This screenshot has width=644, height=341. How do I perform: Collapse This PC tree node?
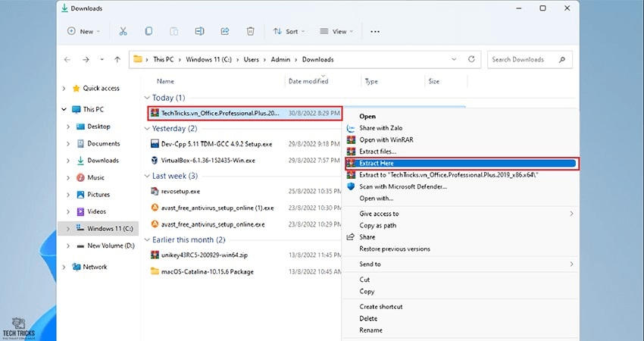point(64,109)
